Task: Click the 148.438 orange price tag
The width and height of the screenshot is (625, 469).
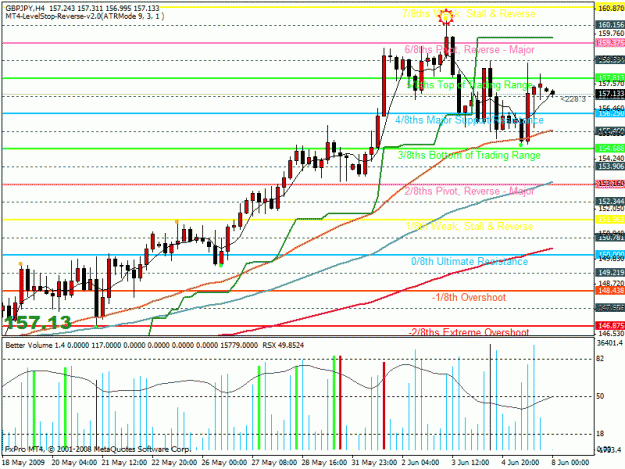Action: tap(610, 290)
